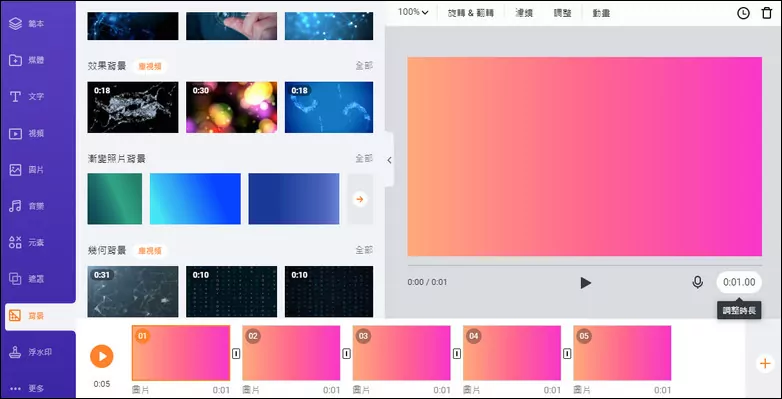
Task: Click the 0:01.00 duration field
Action: pos(739,282)
